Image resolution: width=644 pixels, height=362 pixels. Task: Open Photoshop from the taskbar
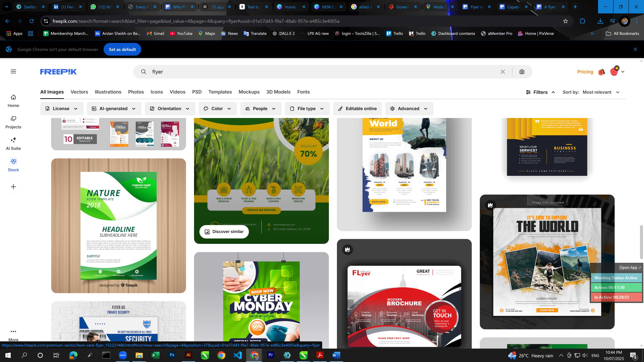[x=172, y=355]
